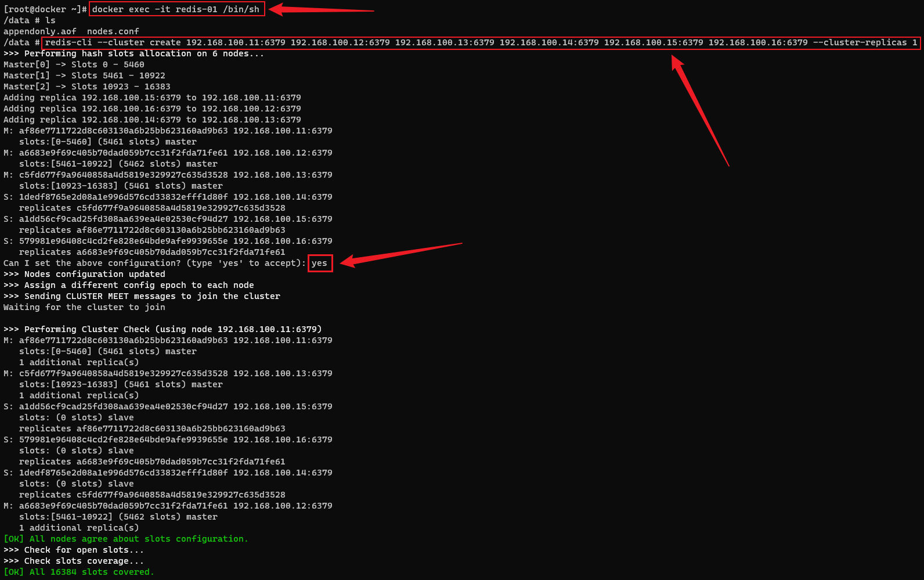The image size is (924, 580).
Task: Click '1 additional replica(s)' under master 192.168.100.11
Action: tap(79, 362)
